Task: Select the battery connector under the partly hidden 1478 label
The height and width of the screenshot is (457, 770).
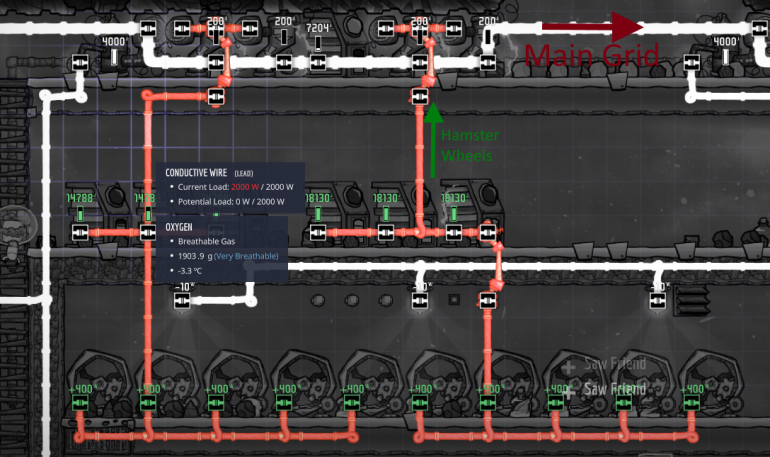Action: (x=148, y=232)
